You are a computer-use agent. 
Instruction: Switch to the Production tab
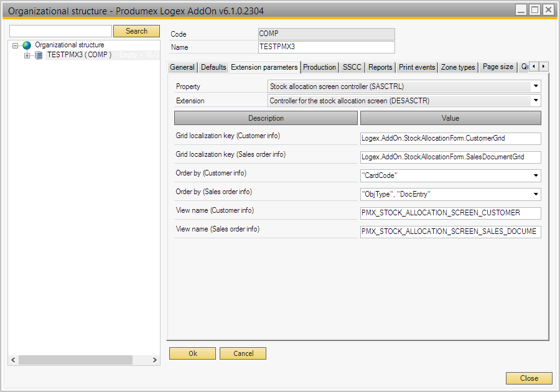[319, 67]
